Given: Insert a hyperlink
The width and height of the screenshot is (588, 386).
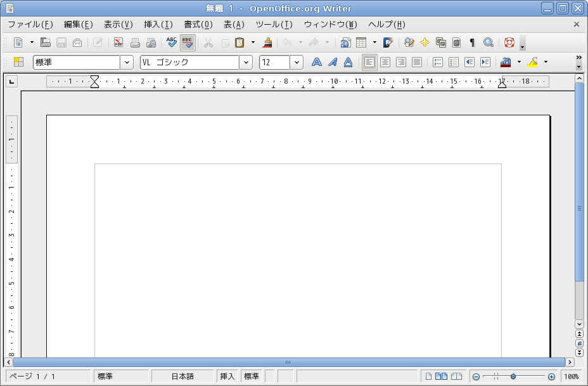Looking at the screenshot, I should (345, 42).
